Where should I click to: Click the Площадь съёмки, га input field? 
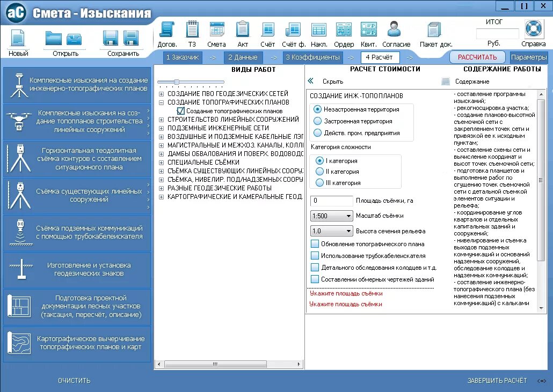(x=331, y=201)
